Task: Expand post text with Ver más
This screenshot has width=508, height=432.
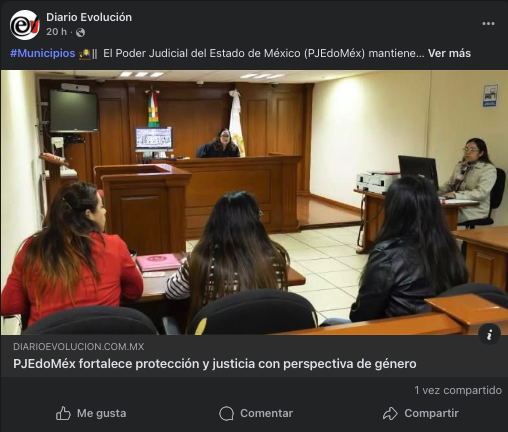Action: pyautogui.click(x=449, y=53)
